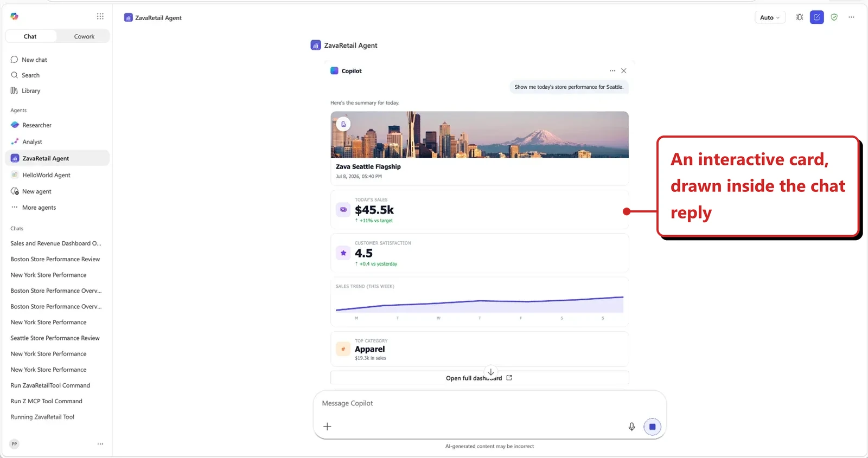Click the sales trend line chart
This screenshot has width=868, height=458.
[x=480, y=305]
